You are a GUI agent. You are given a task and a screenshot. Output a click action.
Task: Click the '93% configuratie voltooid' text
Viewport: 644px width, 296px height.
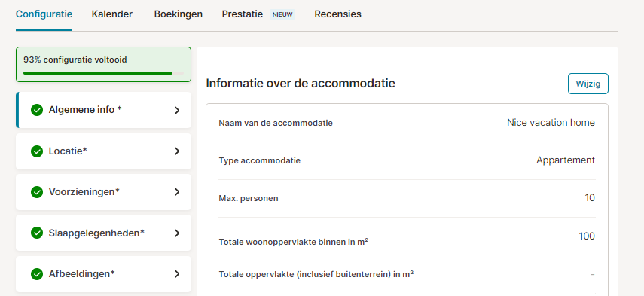pos(75,60)
